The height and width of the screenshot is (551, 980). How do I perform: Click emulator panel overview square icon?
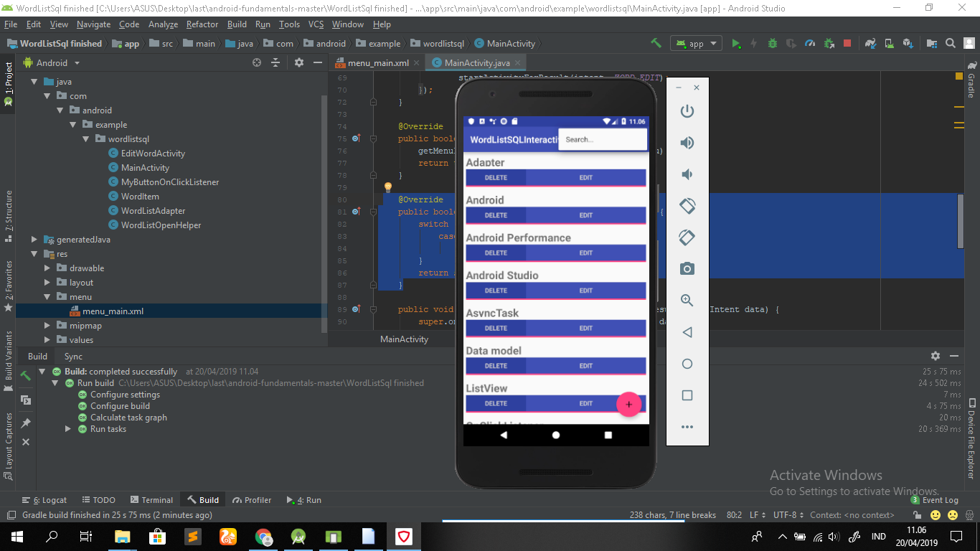tap(687, 395)
